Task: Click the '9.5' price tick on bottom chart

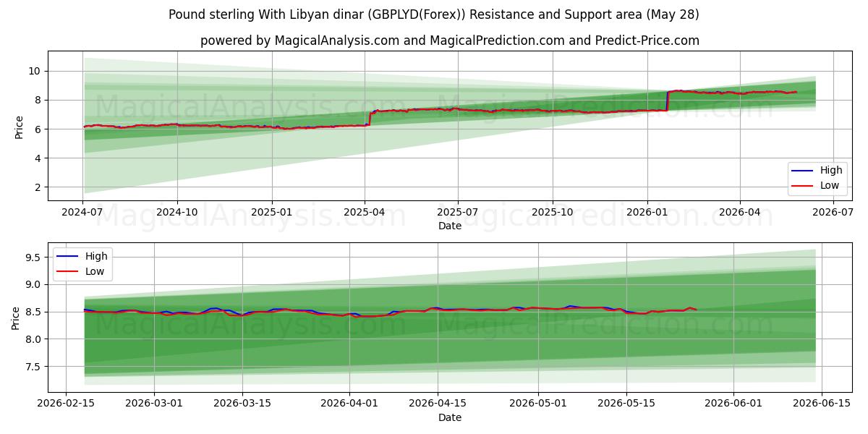Action: point(33,257)
